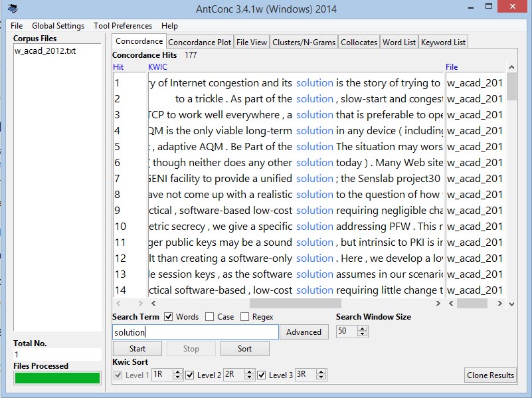Switch to the Clusters/N-Grams tab
The image size is (532, 398).
tap(304, 42)
